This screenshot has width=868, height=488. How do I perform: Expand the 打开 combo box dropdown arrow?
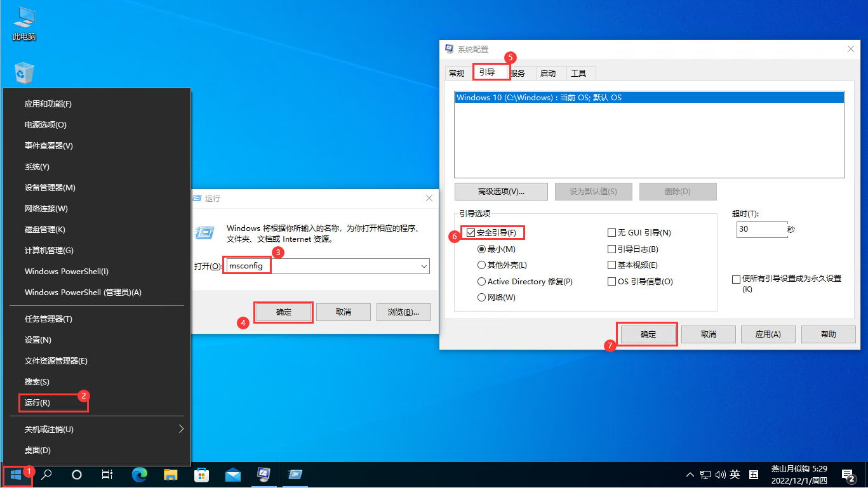(x=424, y=267)
